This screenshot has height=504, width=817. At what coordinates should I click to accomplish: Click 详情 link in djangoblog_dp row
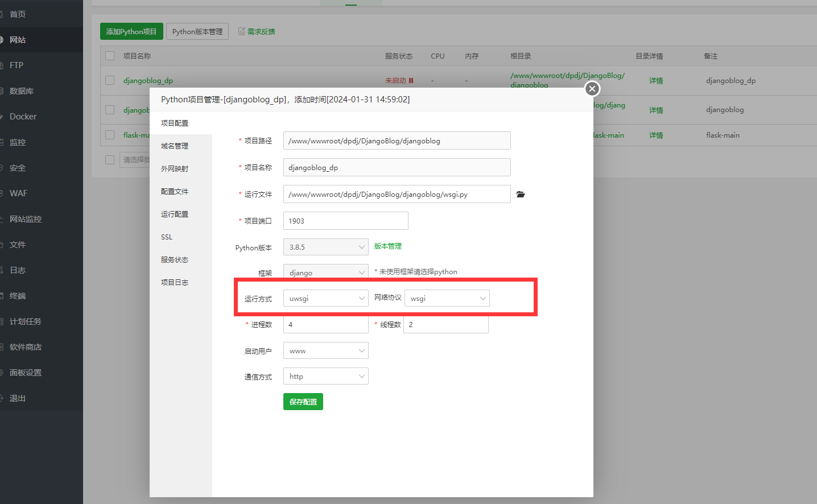click(x=656, y=81)
